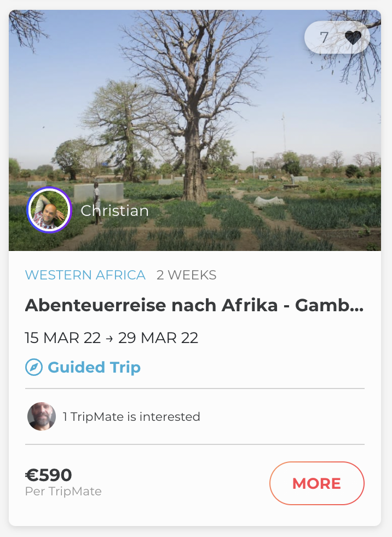The image size is (392, 537).
Task: Open Christian's profile picture avatar
Action: [49, 210]
